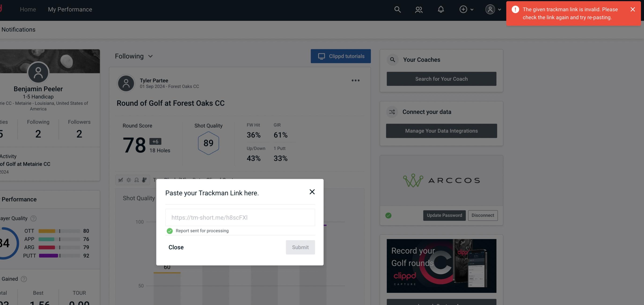The height and width of the screenshot is (305, 644).
Task: Click the search icon in top navigation
Action: coord(397,9)
